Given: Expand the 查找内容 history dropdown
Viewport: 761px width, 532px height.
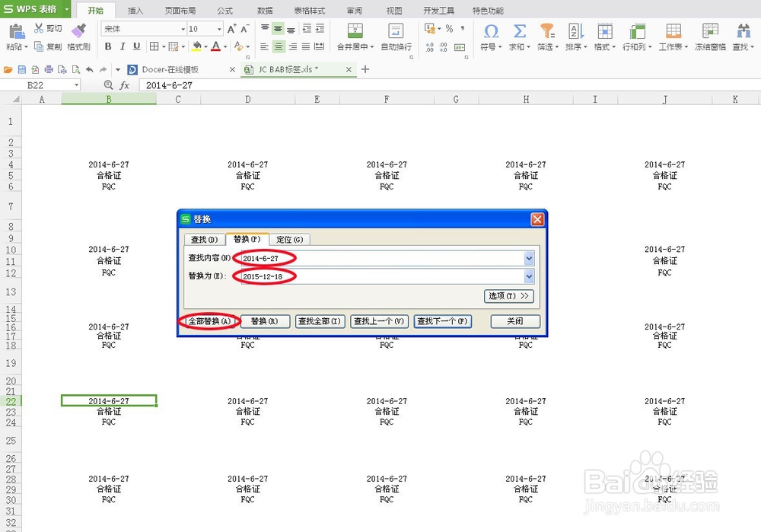Looking at the screenshot, I should (529, 258).
